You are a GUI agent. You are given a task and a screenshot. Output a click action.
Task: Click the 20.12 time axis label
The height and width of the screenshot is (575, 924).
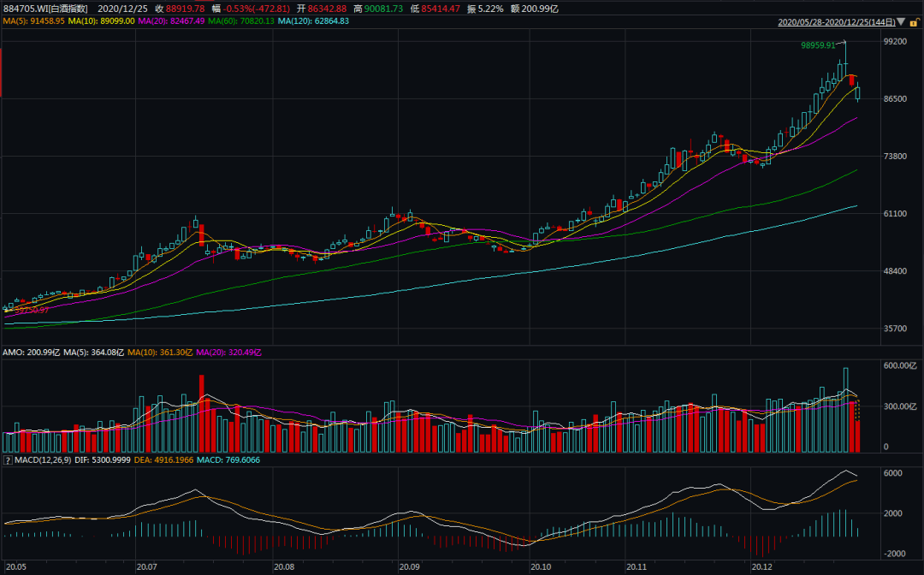(x=761, y=567)
